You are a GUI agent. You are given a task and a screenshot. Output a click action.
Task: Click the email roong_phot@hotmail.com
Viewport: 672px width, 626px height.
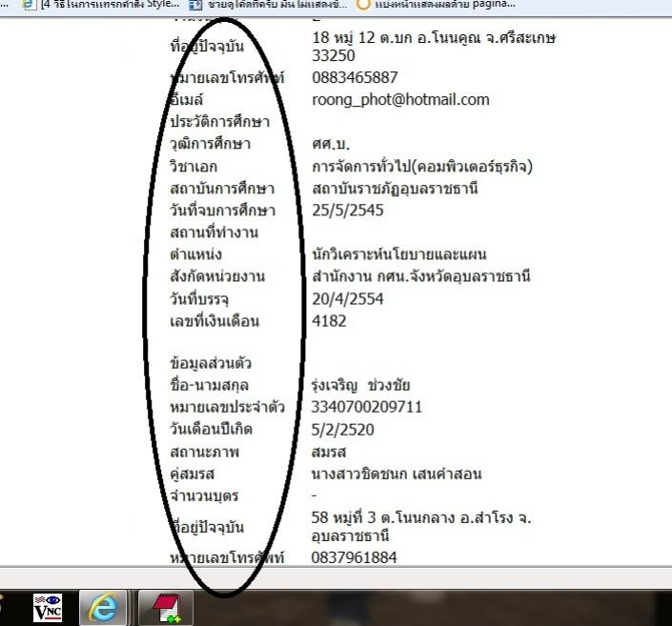click(400, 100)
